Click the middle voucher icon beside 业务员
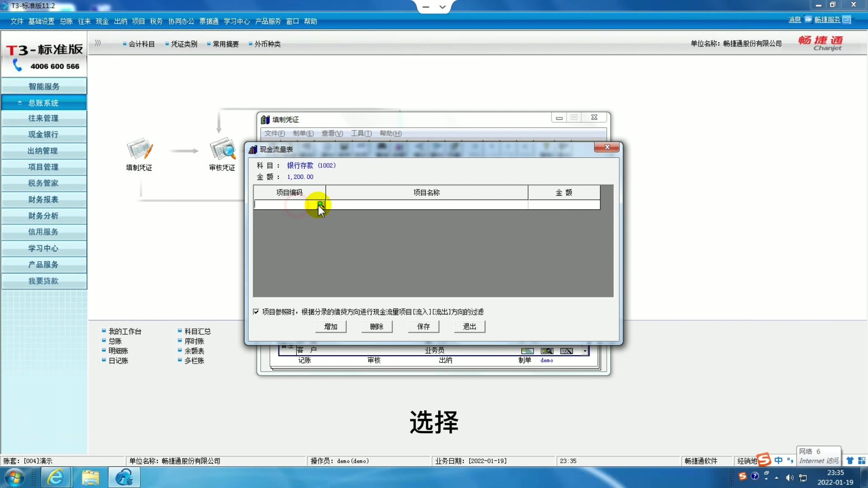 tap(547, 351)
